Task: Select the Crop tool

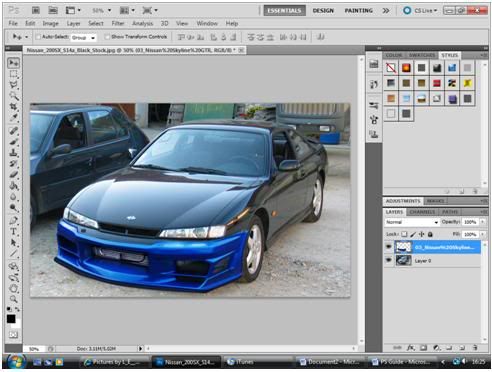Action: [14, 107]
